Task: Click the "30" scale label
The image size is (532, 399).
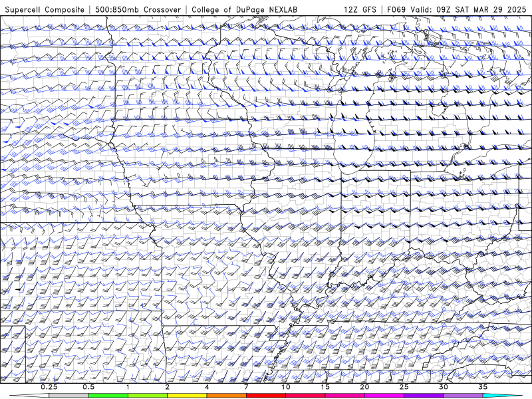Action: tap(443, 387)
